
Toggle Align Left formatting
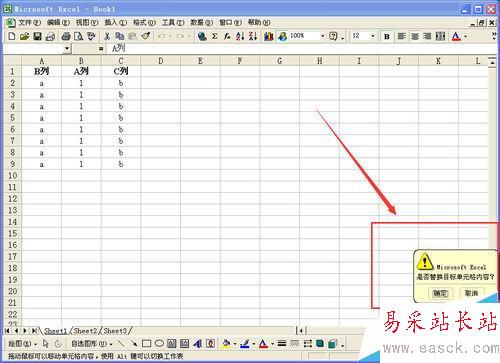402,36
